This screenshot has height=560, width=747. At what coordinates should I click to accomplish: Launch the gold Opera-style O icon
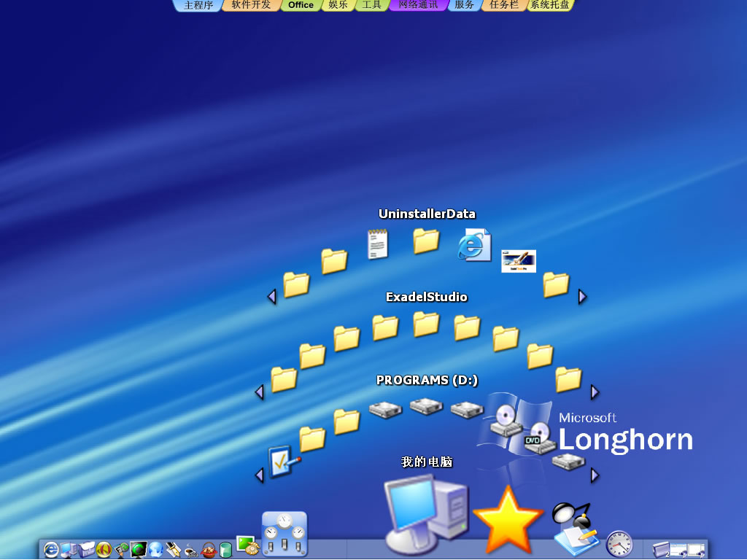[x=104, y=550]
